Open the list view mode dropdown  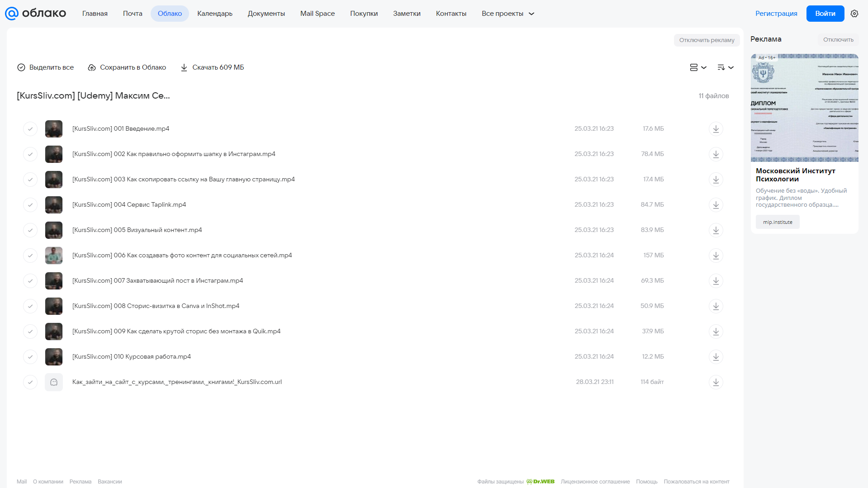[x=698, y=67]
